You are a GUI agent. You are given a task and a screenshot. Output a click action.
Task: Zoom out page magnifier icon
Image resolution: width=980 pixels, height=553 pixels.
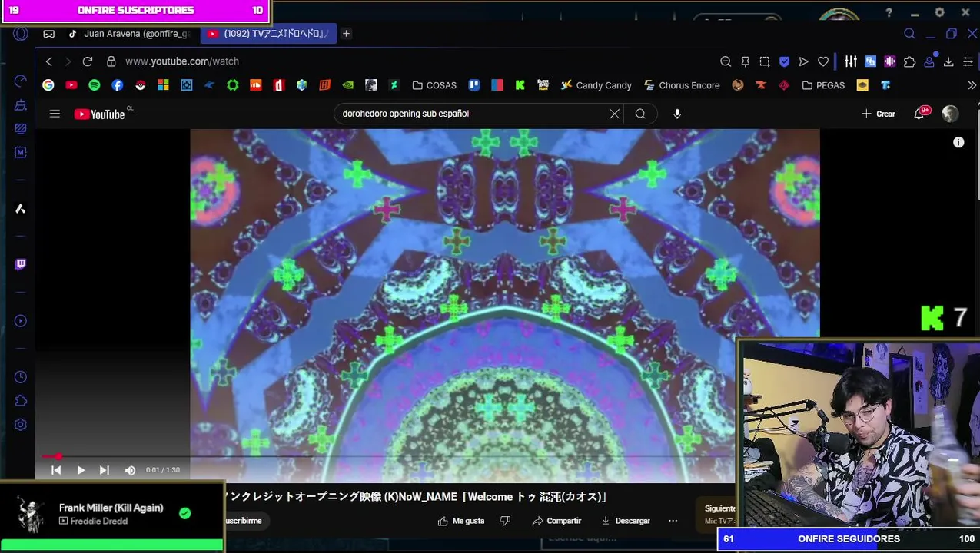tap(726, 61)
